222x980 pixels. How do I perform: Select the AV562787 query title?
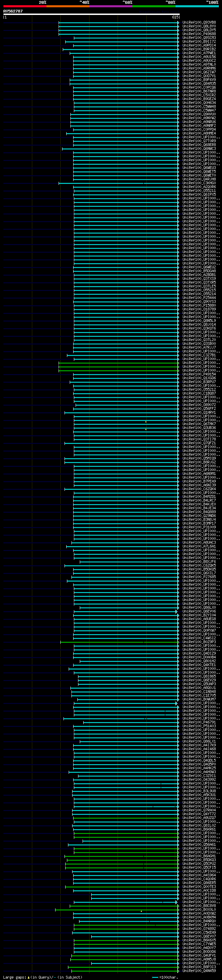coord(13,11)
